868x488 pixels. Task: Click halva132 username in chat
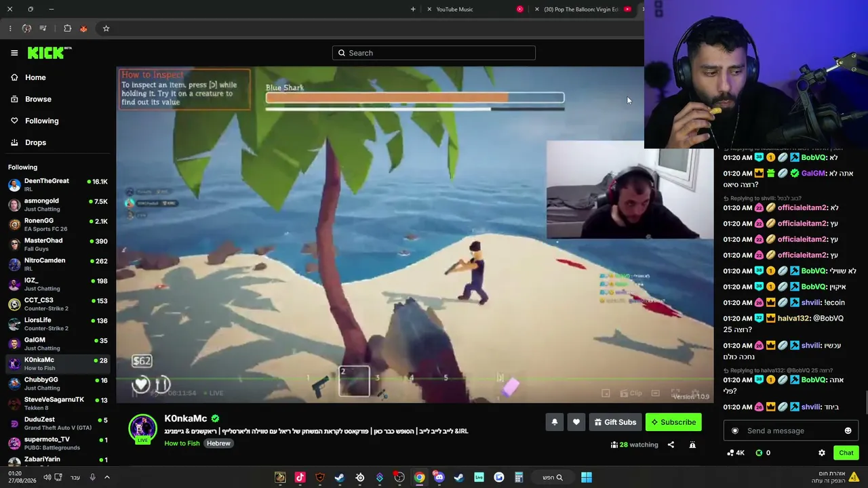[x=793, y=319]
